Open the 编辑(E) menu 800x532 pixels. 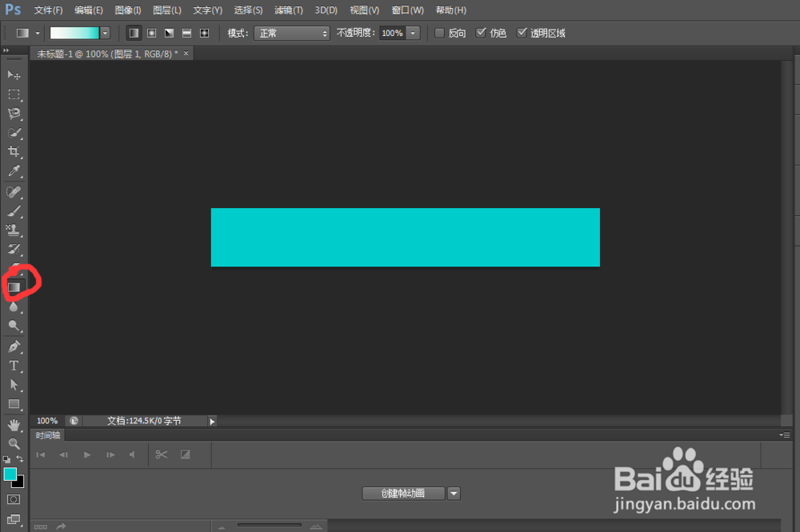[88, 10]
